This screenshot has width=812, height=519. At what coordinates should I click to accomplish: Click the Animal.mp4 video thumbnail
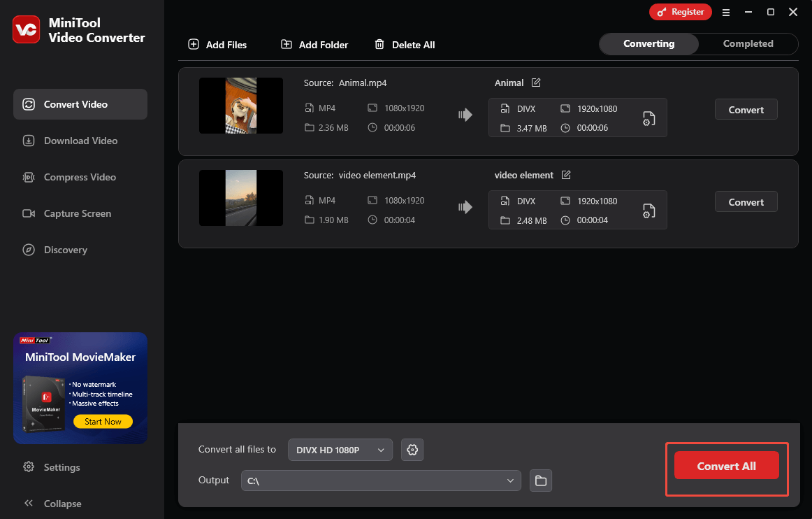tap(240, 106)
